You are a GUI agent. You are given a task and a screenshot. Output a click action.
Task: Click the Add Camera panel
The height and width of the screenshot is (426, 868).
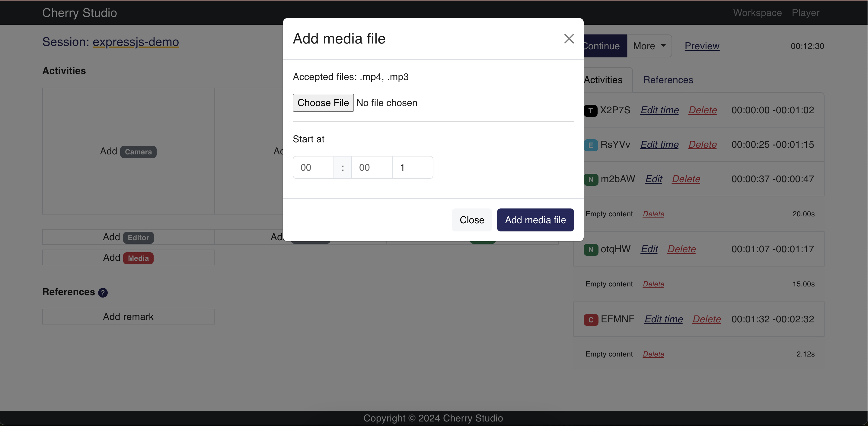coord(128,151)
